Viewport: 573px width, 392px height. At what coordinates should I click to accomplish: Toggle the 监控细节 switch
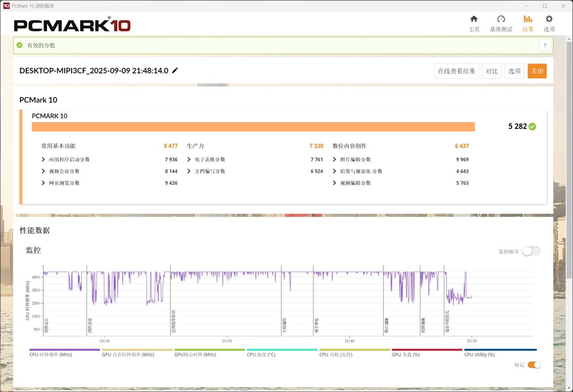531,251
